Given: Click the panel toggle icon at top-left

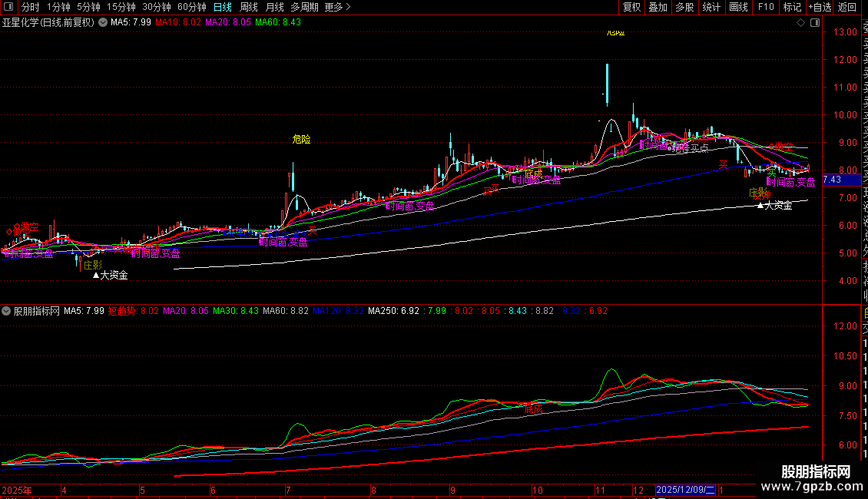Looking at the screenshot, I should 8,7.
